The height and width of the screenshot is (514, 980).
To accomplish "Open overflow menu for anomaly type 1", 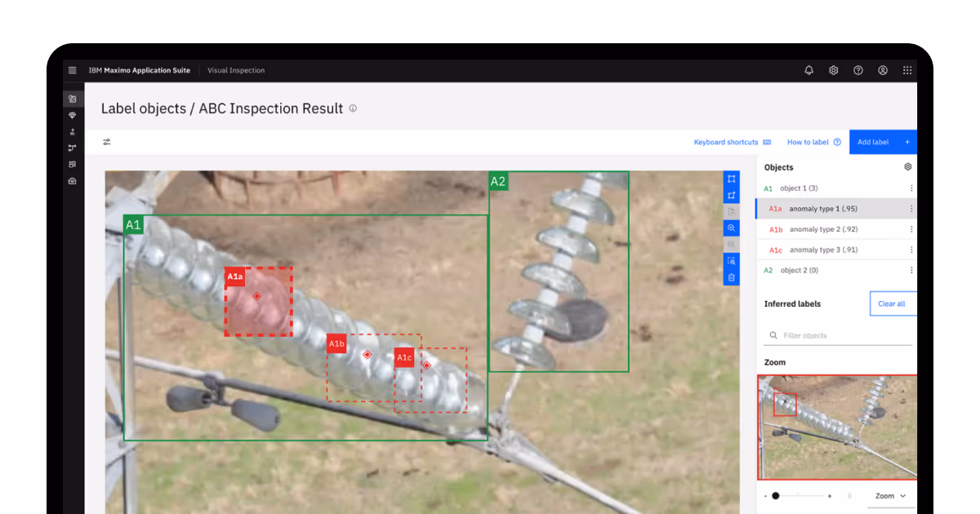I will tap(911, 209).
